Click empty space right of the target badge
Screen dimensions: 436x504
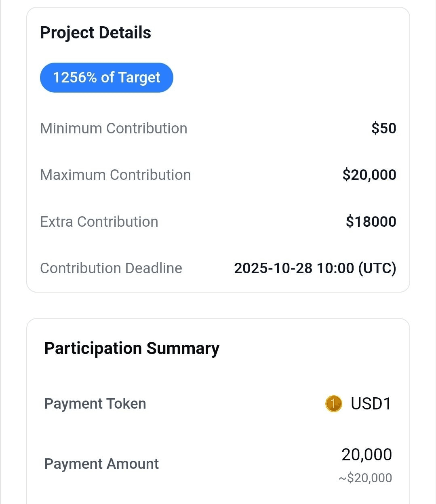[283, 78]
